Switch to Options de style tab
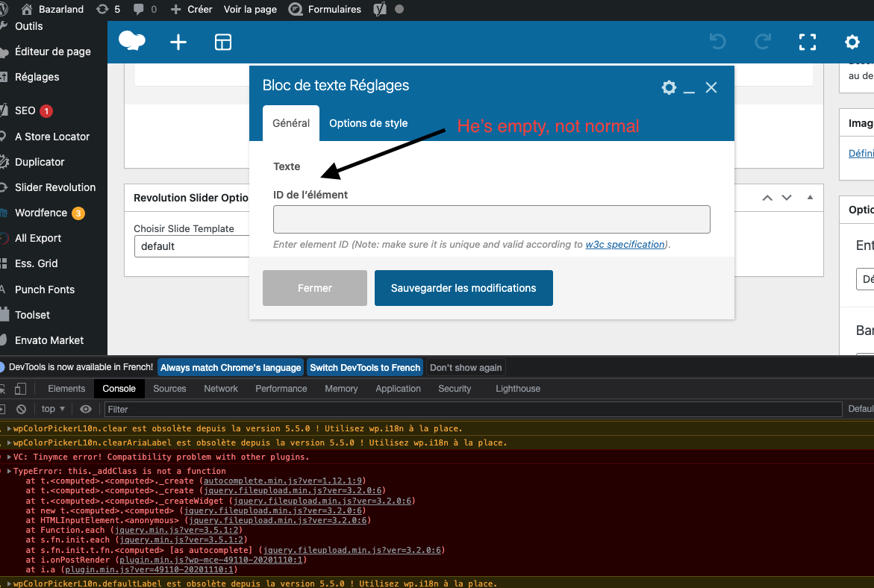 point(369,123)
